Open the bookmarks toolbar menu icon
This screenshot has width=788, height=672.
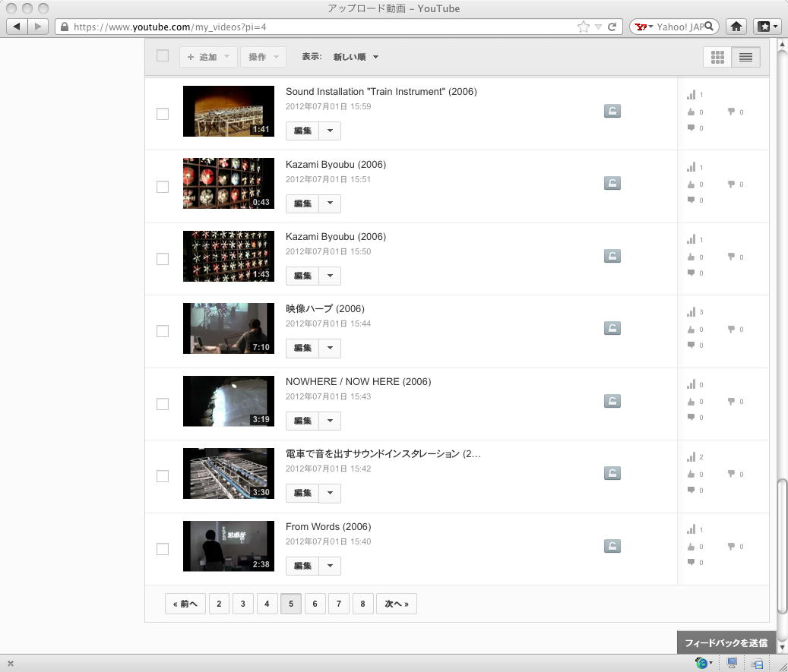click(x=767, y=27)
